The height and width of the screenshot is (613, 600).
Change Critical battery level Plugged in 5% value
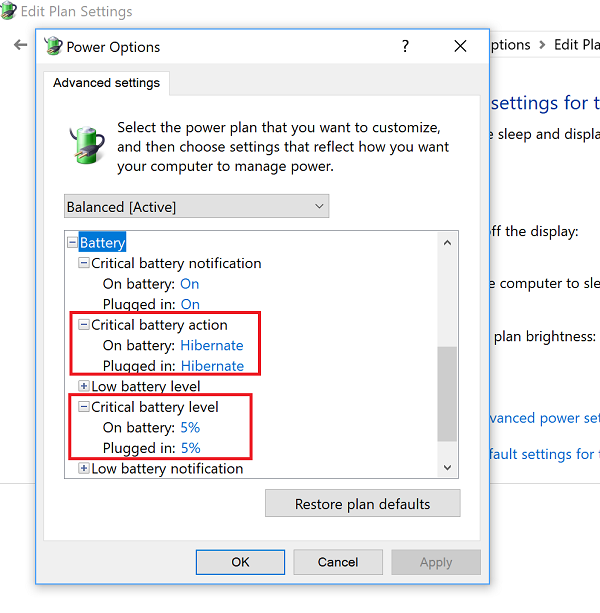[x=190, y=449]
